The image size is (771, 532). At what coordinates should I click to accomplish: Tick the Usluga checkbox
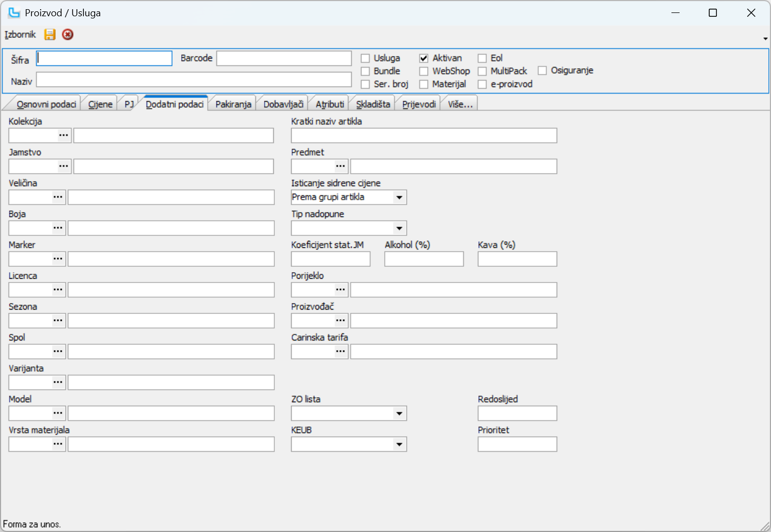pyautogui.click(x=365, y=58)
